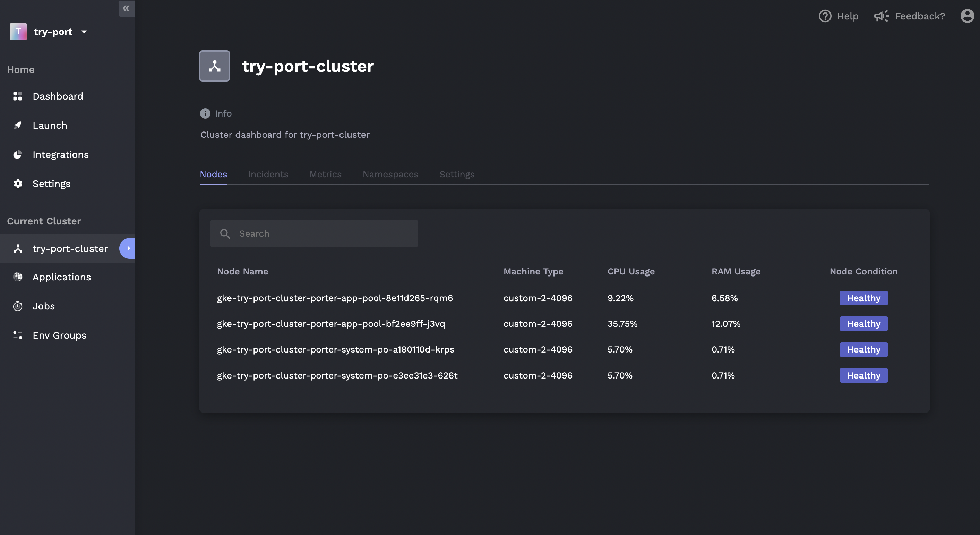The height and width of the screenshot is (535, 980).
Task: Click the Settings gear icon in sidebar
Action: click(x=18, y=184)
